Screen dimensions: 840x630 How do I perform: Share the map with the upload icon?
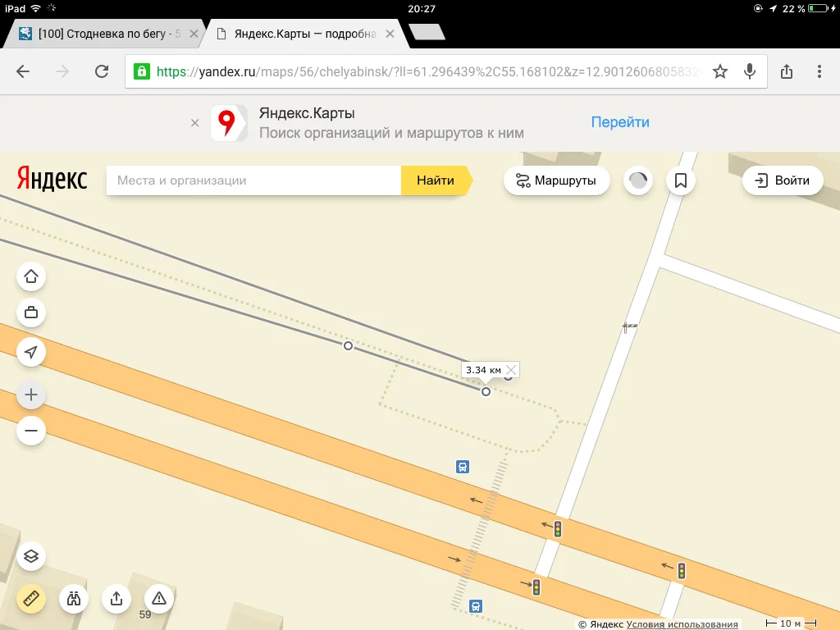pos(116,598)
